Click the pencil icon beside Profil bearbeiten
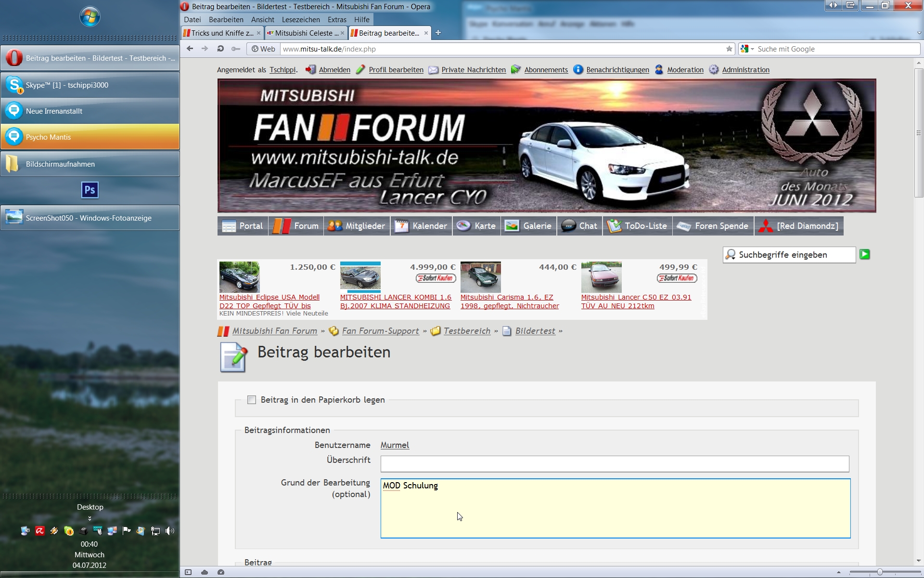Image resolution: width=924 pixels, height=578 pixels. click(x=360, y=69)
